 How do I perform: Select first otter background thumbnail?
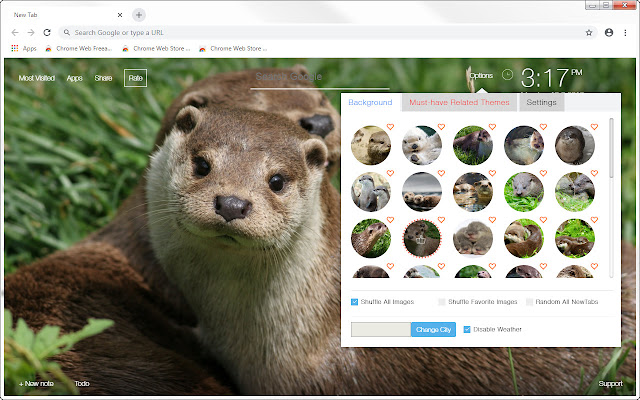coord(371,145)
